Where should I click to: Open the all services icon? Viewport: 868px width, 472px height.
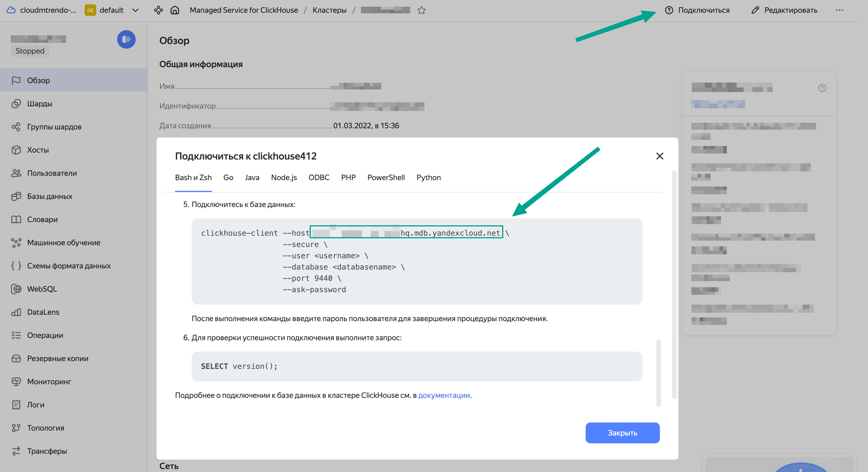(158, 10)
